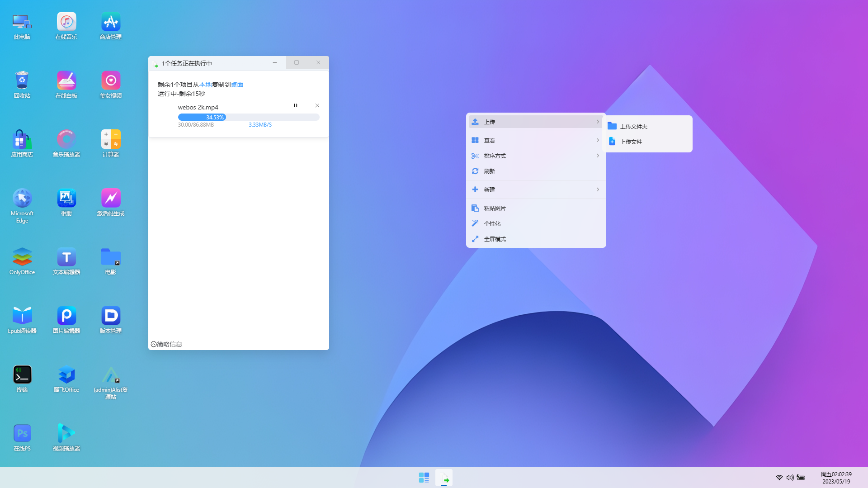Open the 计算器 calculator icon
The height and width of the screenshot is (488, 868).
pos(111,144)
